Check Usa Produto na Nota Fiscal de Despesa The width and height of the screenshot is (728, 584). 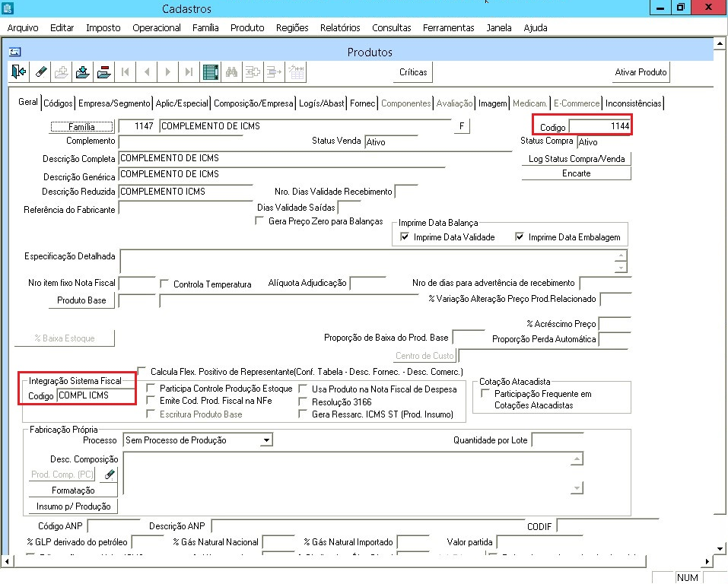tap(303, 389)
